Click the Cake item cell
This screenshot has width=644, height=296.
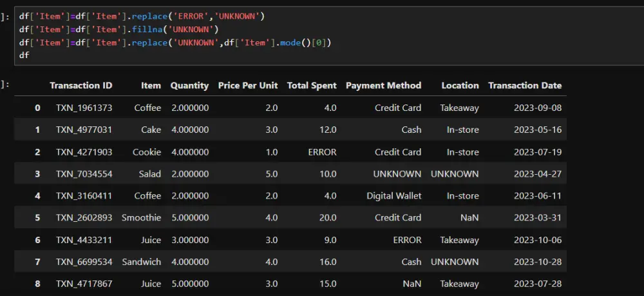tap(152, 130)
